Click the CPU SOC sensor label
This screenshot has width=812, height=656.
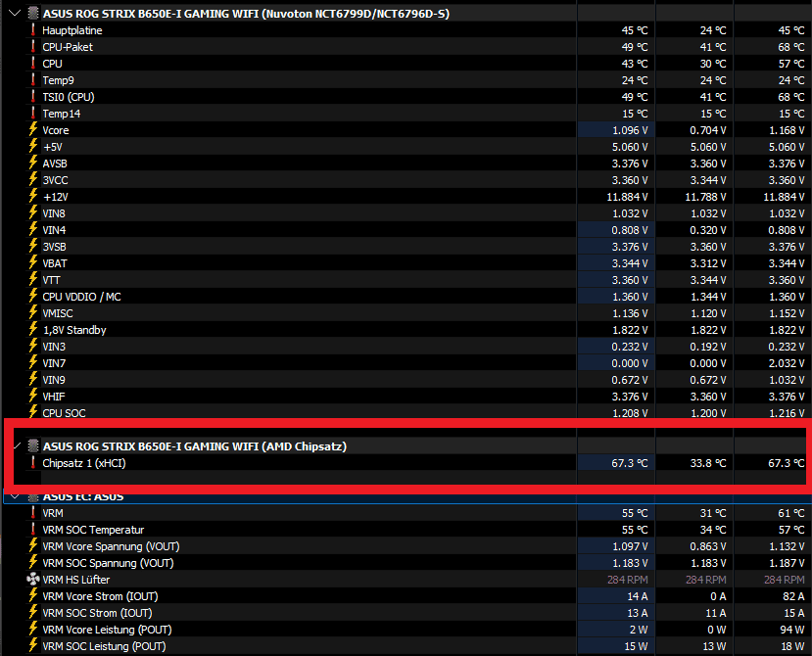(x=65, y=413)
